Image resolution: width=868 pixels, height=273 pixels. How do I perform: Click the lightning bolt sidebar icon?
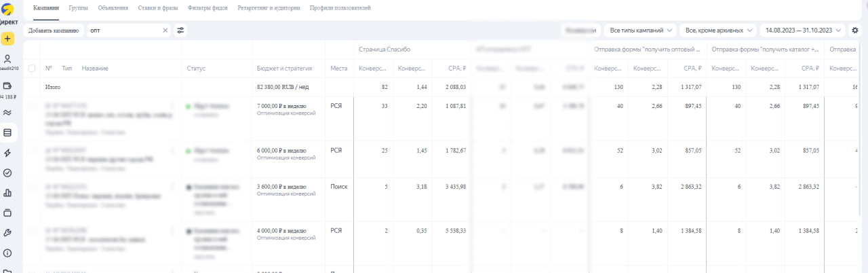[8, 153]
